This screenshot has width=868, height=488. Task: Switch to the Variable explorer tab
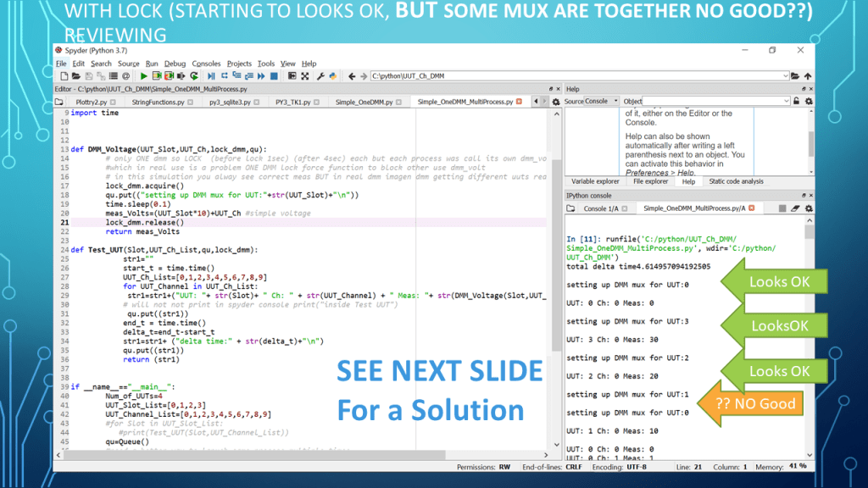tap(595, 181)
